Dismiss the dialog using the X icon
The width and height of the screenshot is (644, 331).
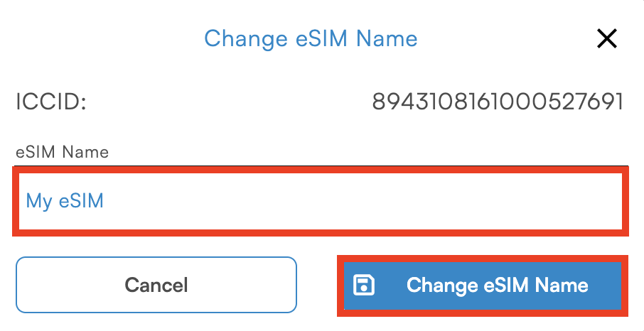pyautogui.click(x=606, y=39)
